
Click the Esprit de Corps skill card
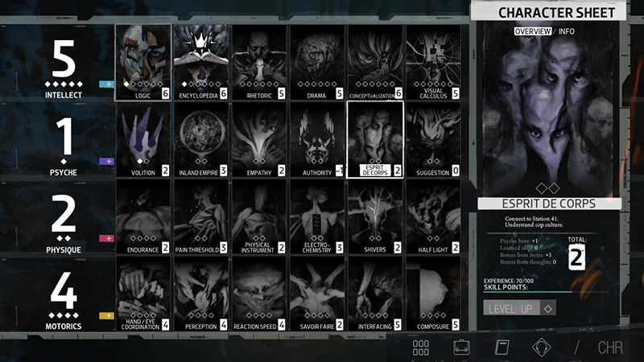coord(375,140)
